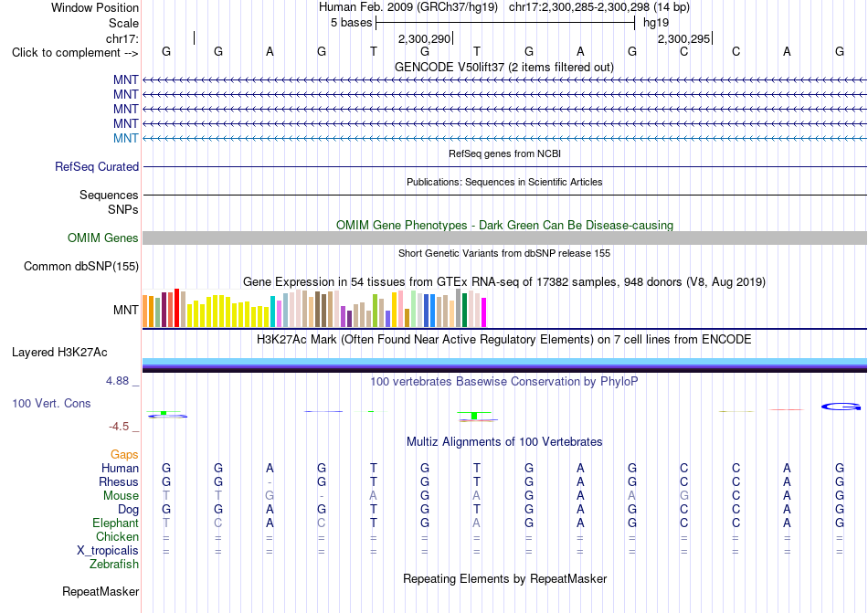Click the magenta bar in GTEx chart
The width and height of the screenshot is (868, 613).
point(484,312)
